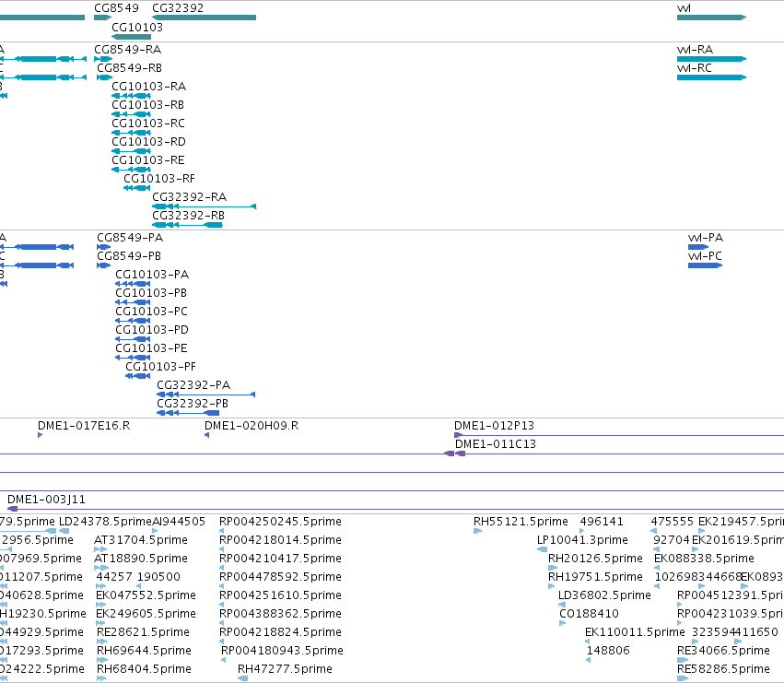Image resolution: width=784 pixels, height=683 pixels.
Task: Click protein CG10103-PC
Action: (x=151, y=312)
